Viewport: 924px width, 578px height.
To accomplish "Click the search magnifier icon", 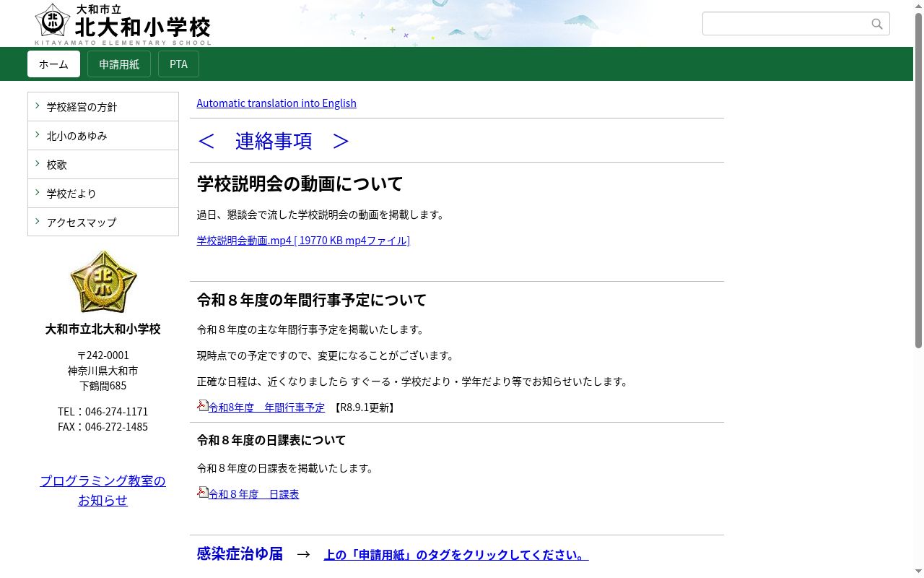I will pos(877,24).
